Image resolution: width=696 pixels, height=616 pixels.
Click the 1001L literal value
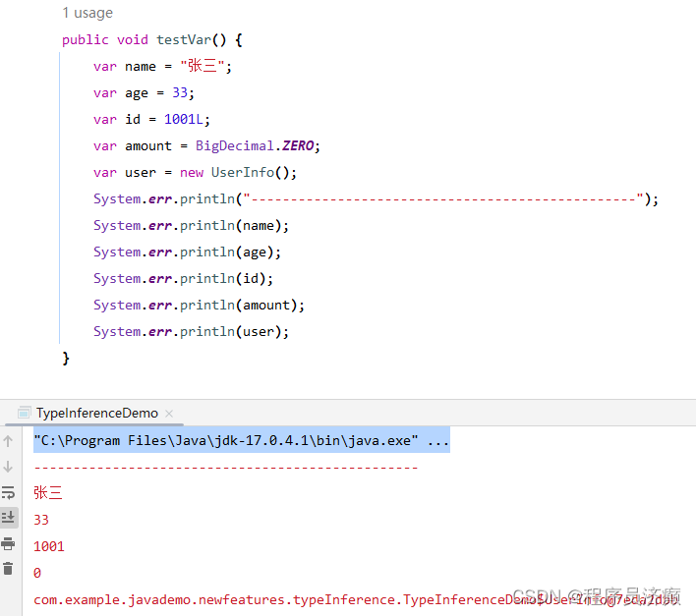pos(184,119)
